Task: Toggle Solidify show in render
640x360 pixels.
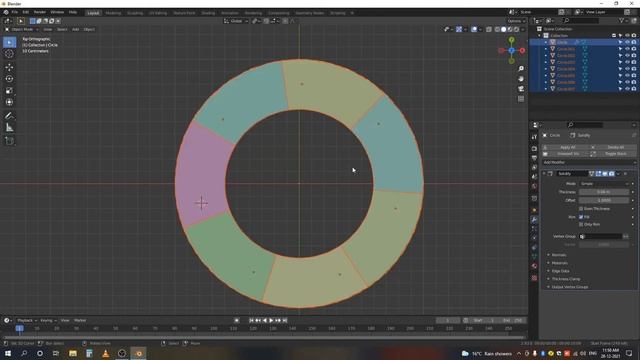Action: [x=611, y=173]
